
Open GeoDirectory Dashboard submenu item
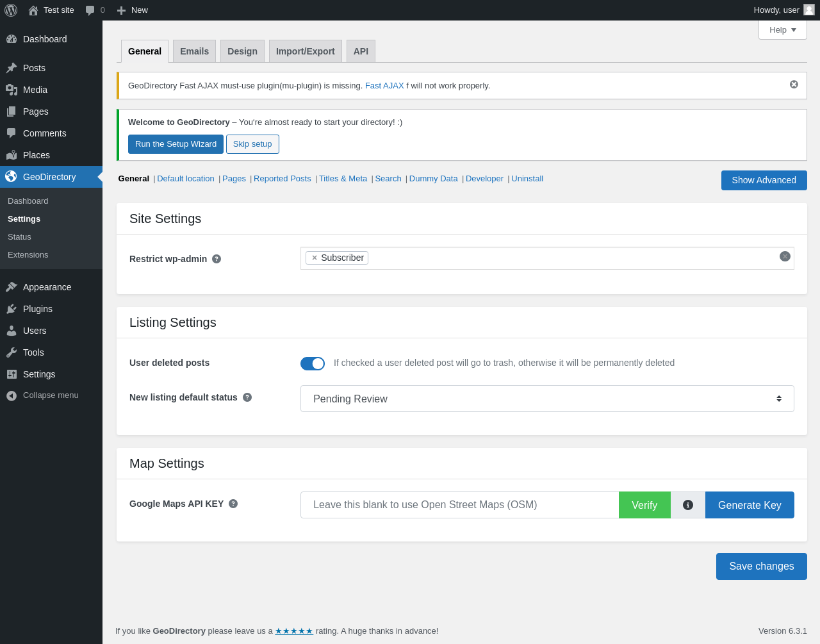click(x=28, y=201)
